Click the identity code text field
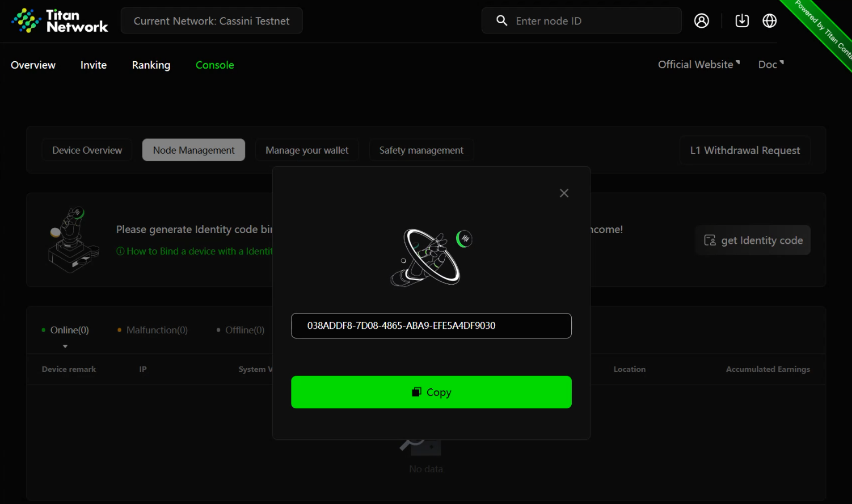This screenshot has width=852, height=504. pyautogui.click(x=431, y=326)
